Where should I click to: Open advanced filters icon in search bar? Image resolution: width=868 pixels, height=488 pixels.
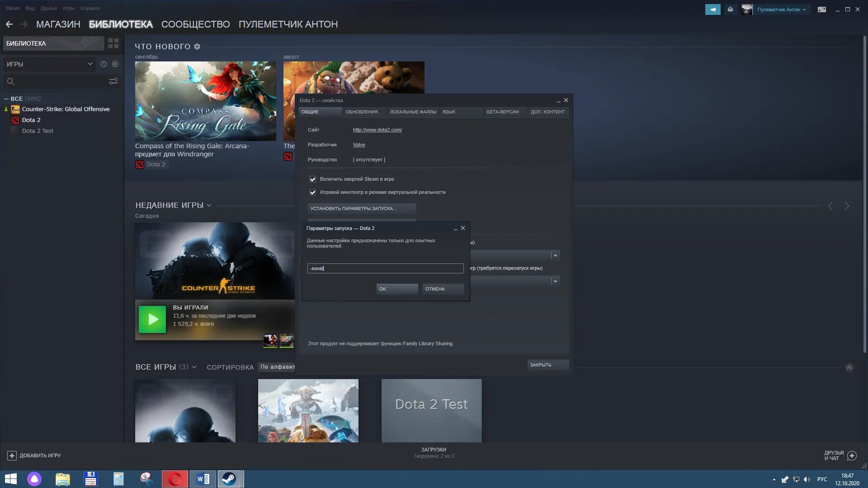coord(113,81)
